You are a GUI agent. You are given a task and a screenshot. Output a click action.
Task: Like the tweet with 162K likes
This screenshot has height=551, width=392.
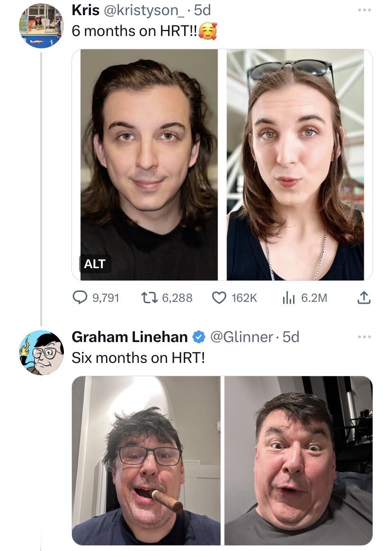pos(219,298)
